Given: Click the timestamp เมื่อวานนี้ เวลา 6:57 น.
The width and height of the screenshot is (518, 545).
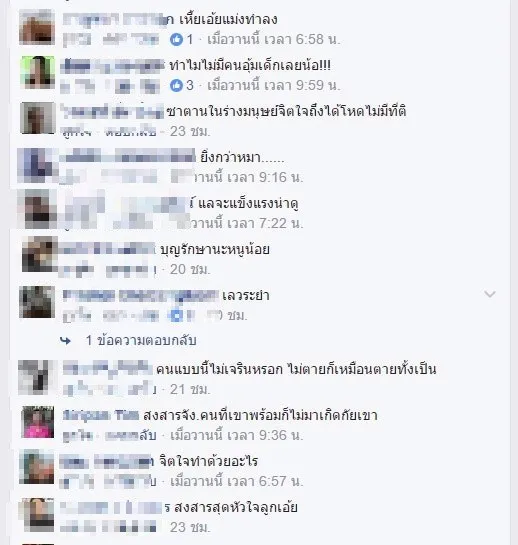Looking at the screenshot, I should (x=237, y=481).
